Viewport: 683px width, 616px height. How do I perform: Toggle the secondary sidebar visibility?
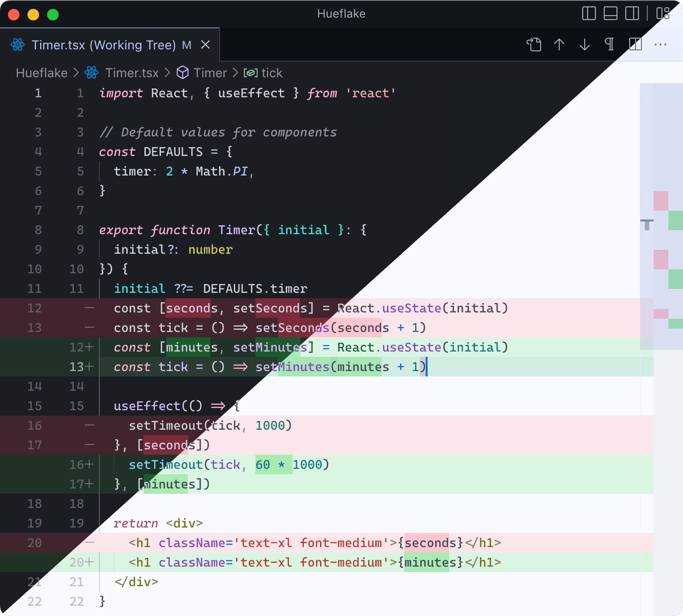click(x=632, y=14)
